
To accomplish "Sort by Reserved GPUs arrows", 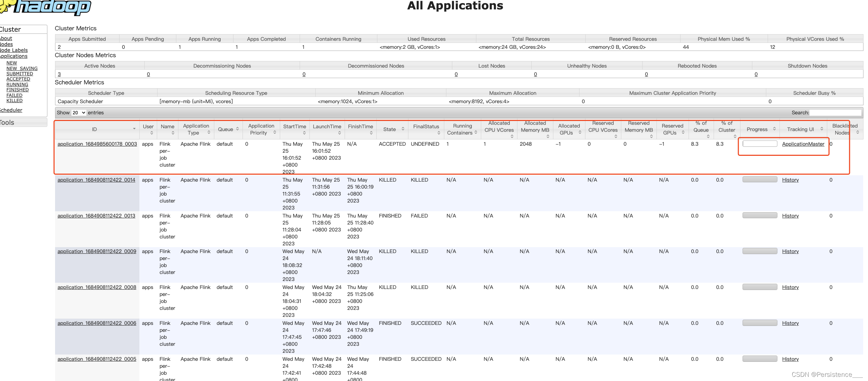I will click(683, 132).
